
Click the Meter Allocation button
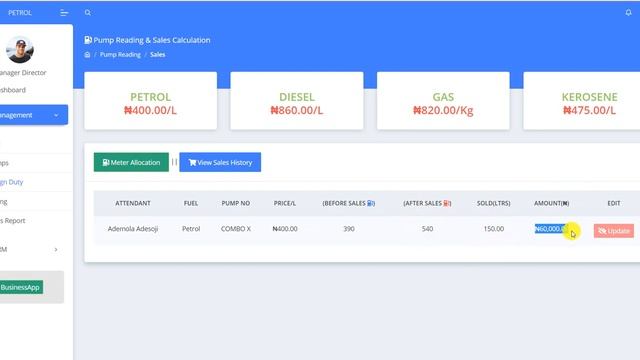[x=131, y=162]
